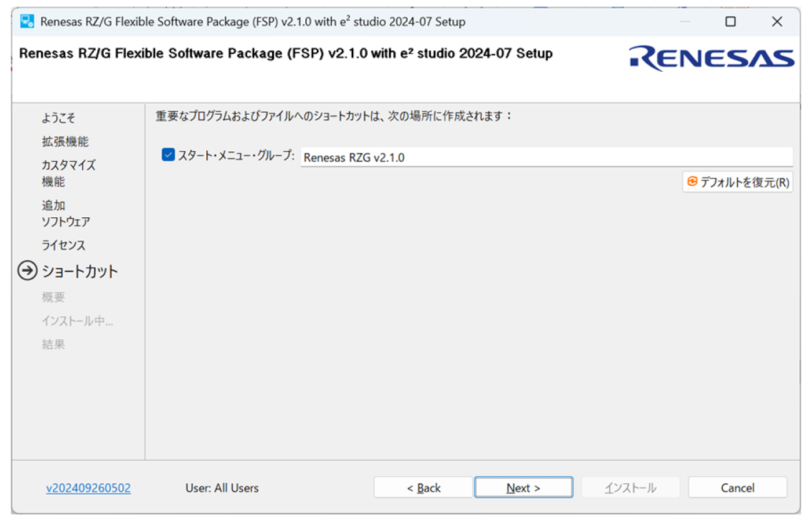812x522 pixels.
Task: Go back with the < Back button
Action: (423, 487)
